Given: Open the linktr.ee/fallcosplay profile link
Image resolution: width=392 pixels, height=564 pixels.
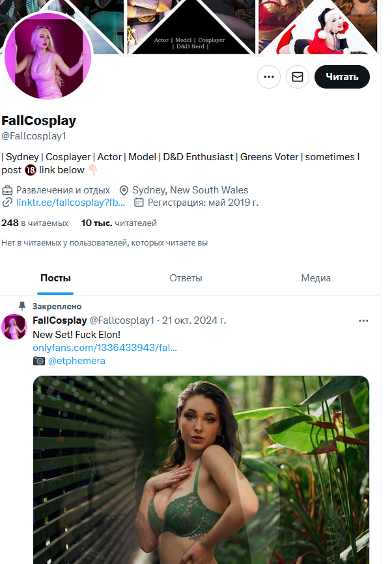Looking at the screenshot, I should (70, 203).
